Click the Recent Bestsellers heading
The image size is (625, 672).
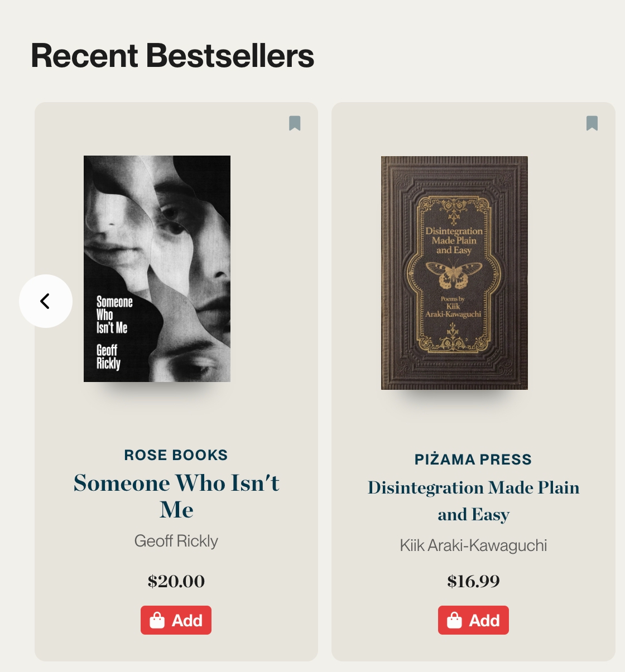pos(172,56)
